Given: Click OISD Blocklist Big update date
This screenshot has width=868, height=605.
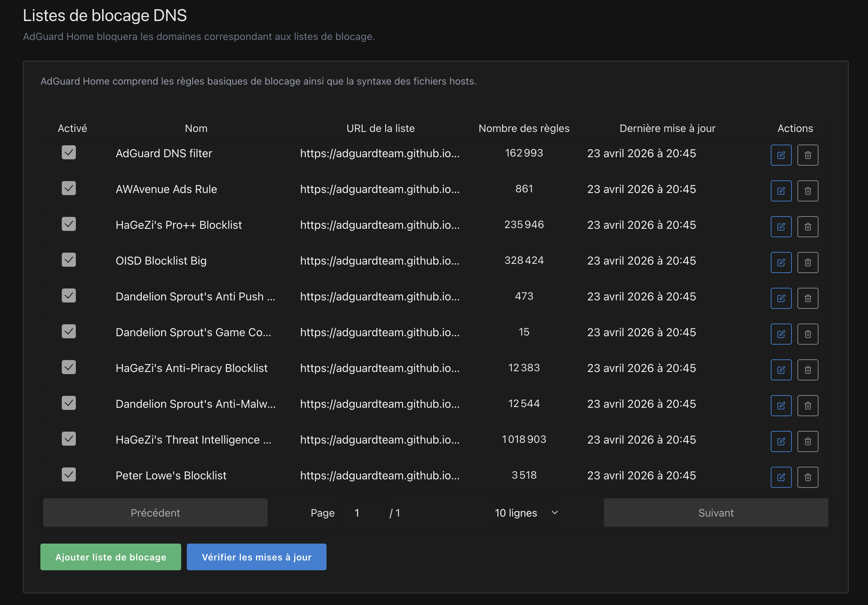Looking at the screenshot, I should [642, 261].
